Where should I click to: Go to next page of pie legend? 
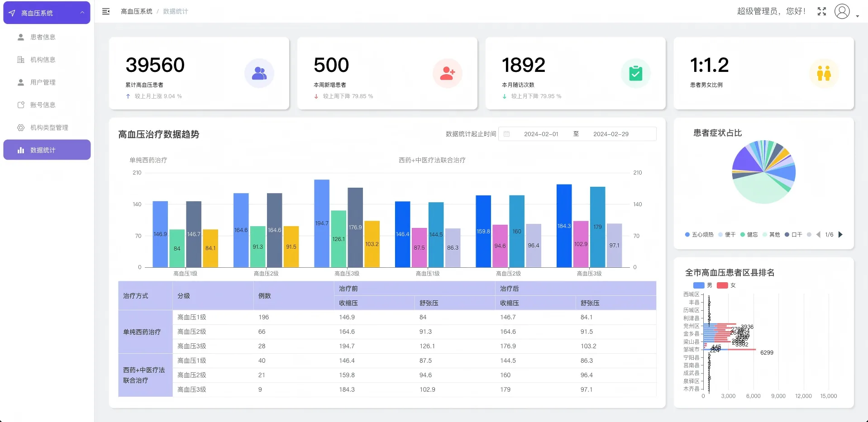[x=840, y=235]
